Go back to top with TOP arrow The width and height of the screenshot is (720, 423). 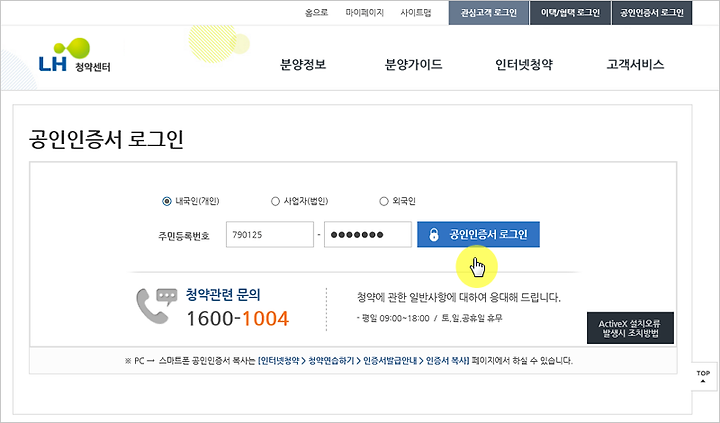pos(703,377)
